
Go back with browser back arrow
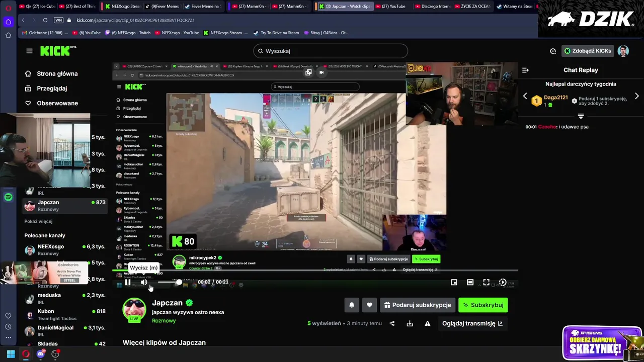coord(23,20)
